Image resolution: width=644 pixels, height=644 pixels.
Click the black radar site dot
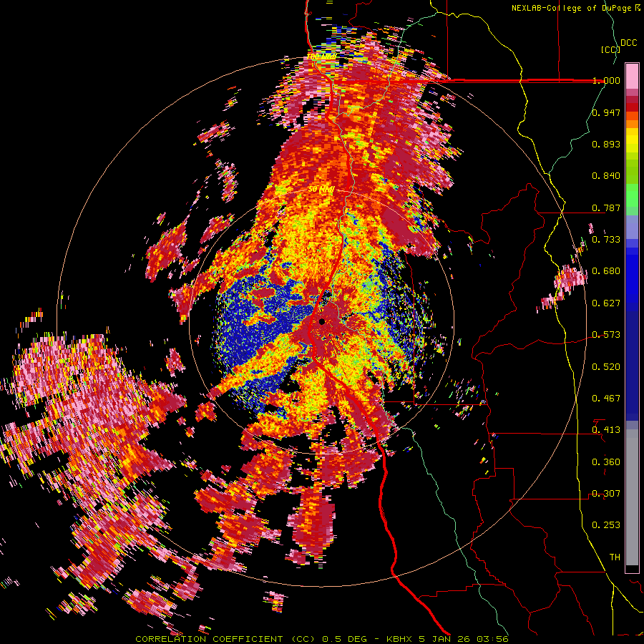322,321
